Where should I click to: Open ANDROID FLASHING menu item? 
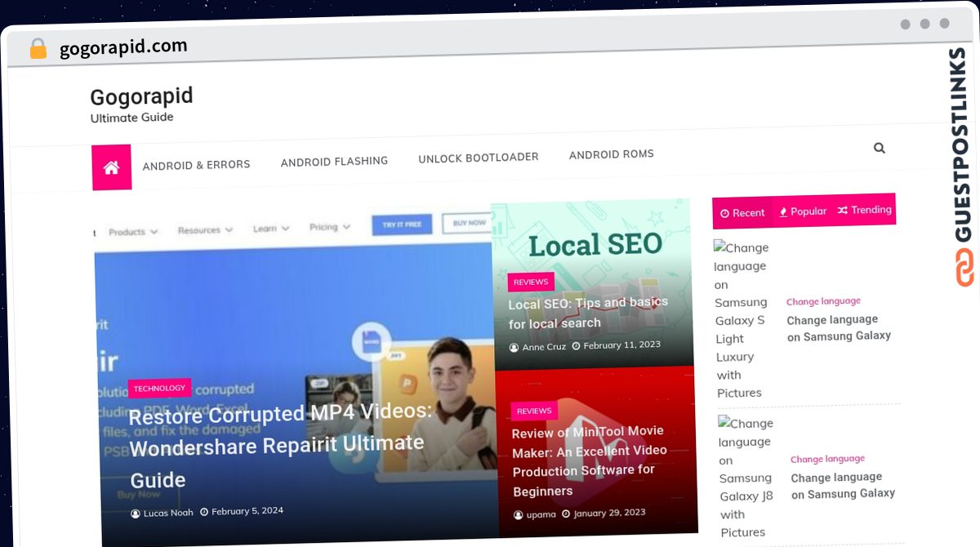(334, 162)
